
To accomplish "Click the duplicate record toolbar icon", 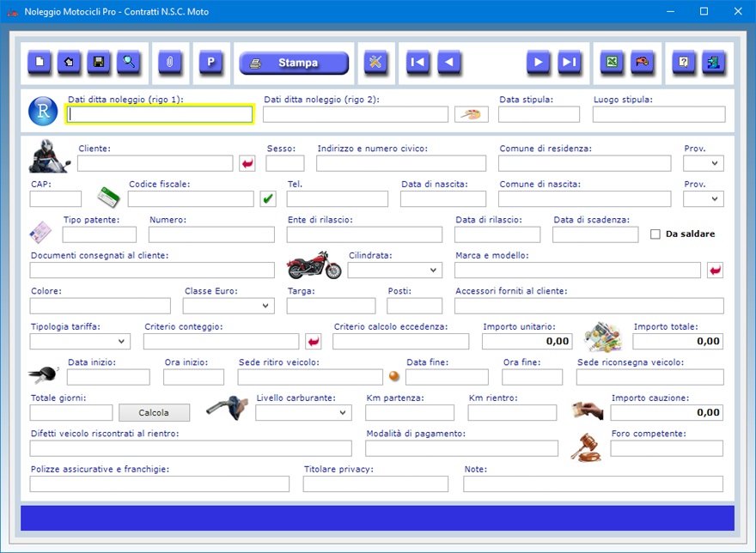I will click(69, 62).
